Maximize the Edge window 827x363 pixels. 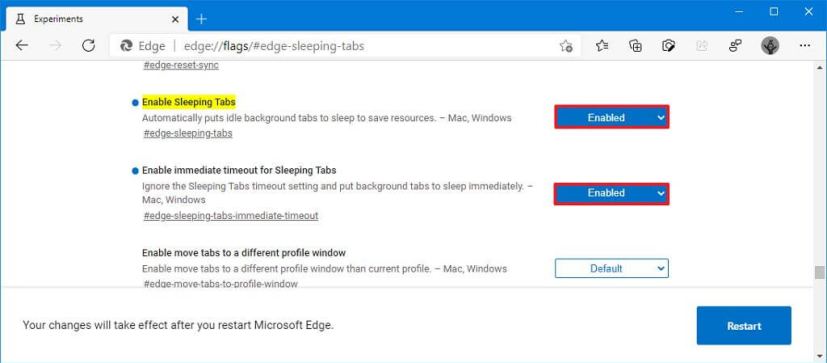tap(774, 12)
